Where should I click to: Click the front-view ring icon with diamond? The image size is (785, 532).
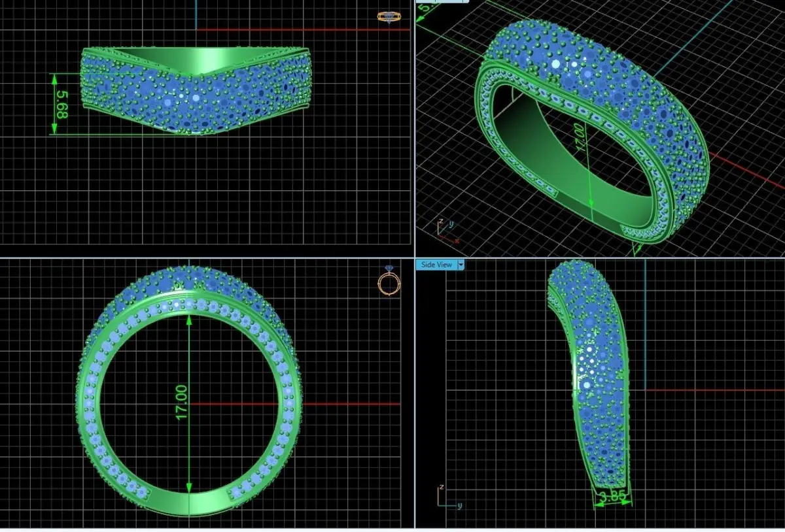(x=388, y=280)
